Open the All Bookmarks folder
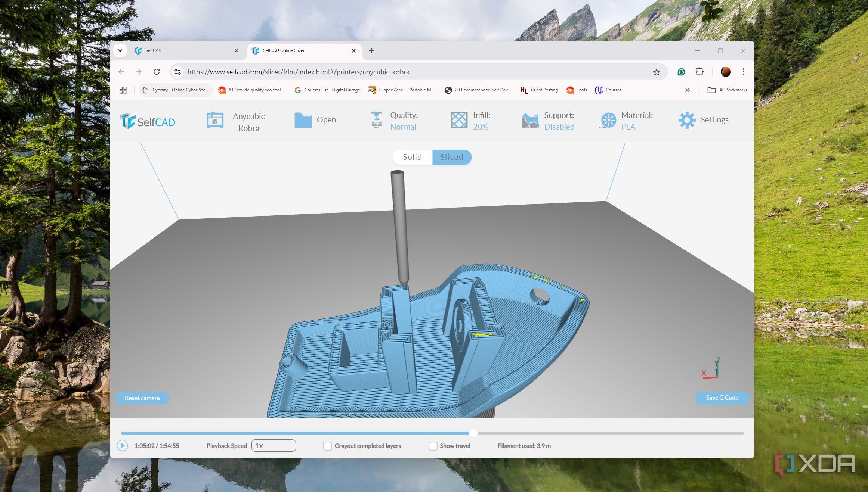Viewport: 868px width, 492px height. (728, 90)
